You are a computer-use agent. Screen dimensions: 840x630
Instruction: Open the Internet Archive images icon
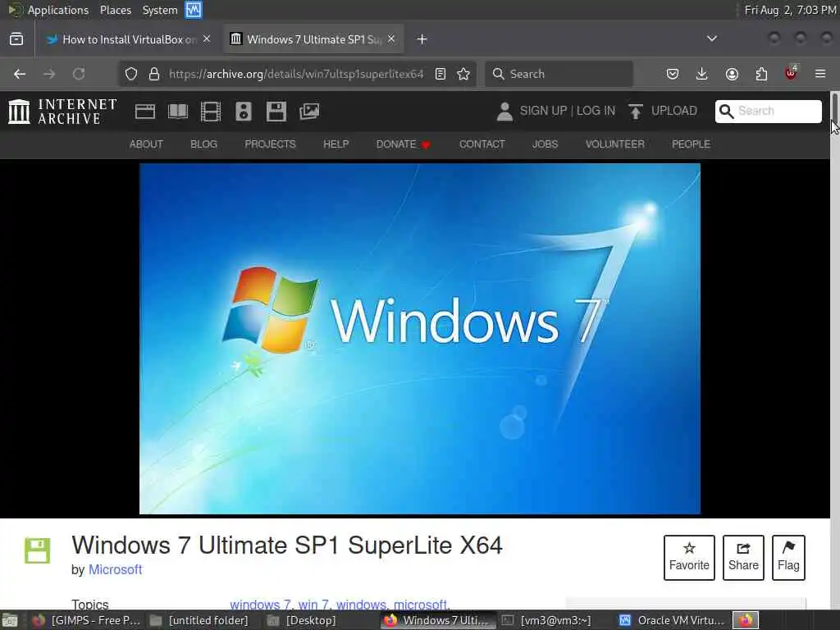pyautogui.click(x=309, y=112)
